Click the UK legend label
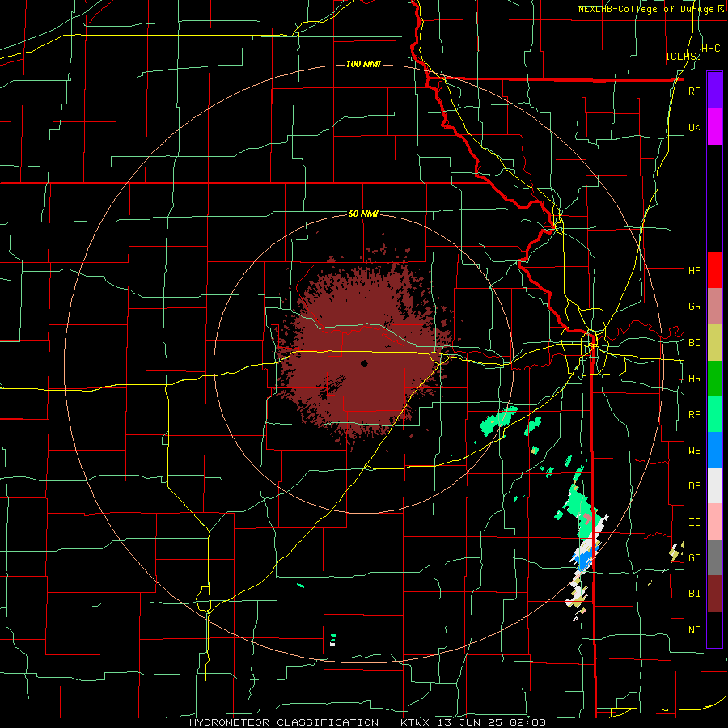This screenshot has height=728, width=728. coord(694,127)
